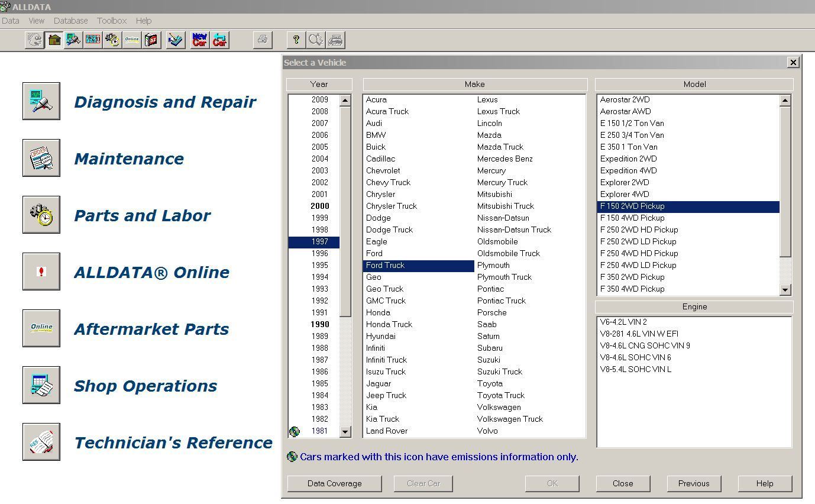Click the Home toolbar icon
Viewport: 815px width, 504px height.
[x=54, y=40]
